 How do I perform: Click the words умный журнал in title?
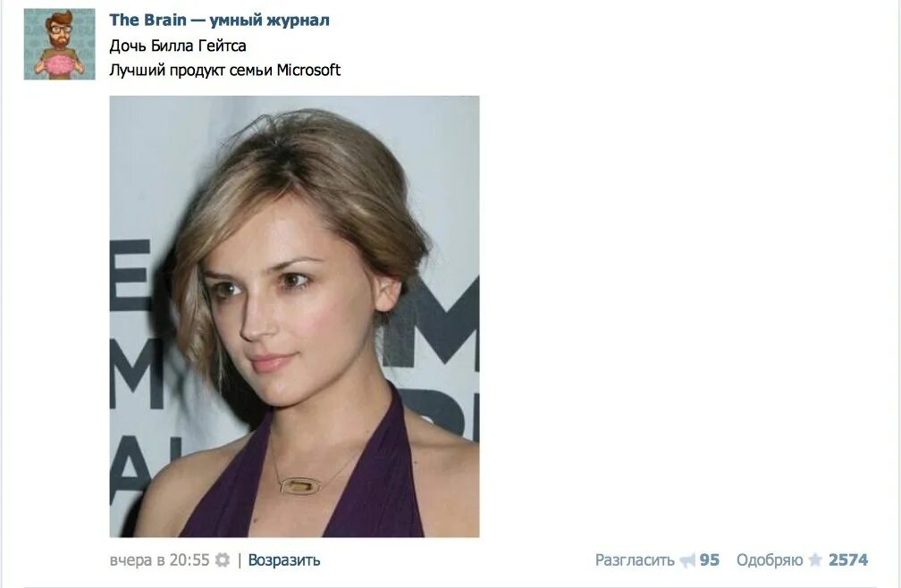tap(270, 20)
